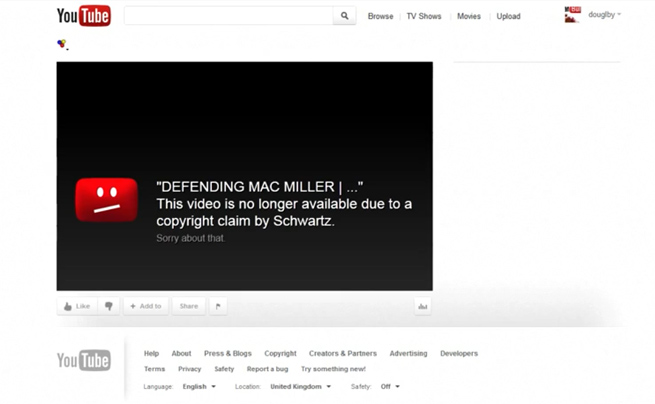Expand the Language English dropdown
The height and width of the screenshot is (404, 655).
click(199, 386)
